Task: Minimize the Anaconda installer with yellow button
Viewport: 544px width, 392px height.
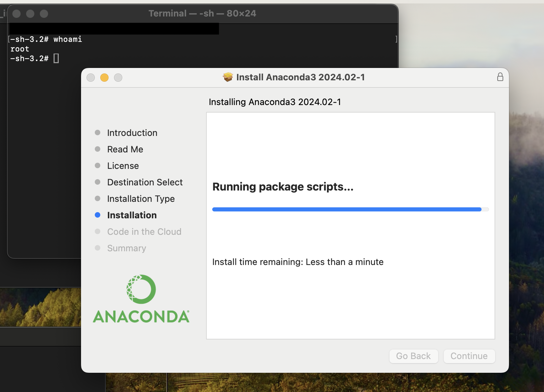Action: coord(104,78)
